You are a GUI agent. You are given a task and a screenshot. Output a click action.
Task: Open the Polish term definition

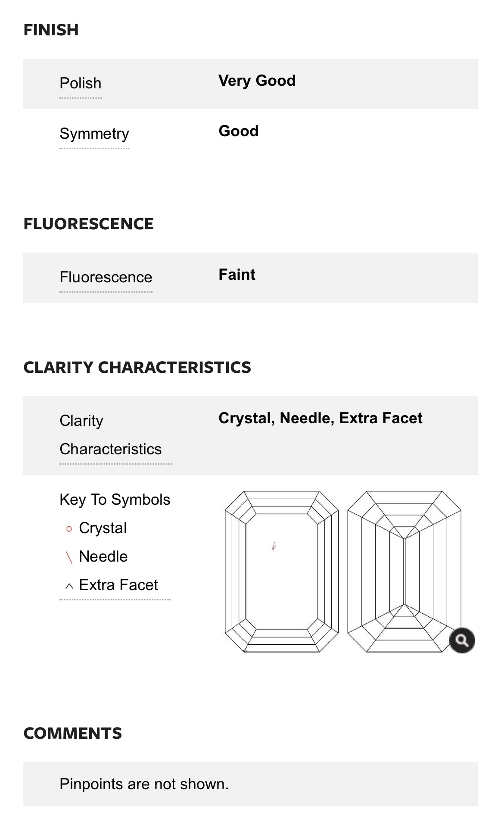[81, 83]
